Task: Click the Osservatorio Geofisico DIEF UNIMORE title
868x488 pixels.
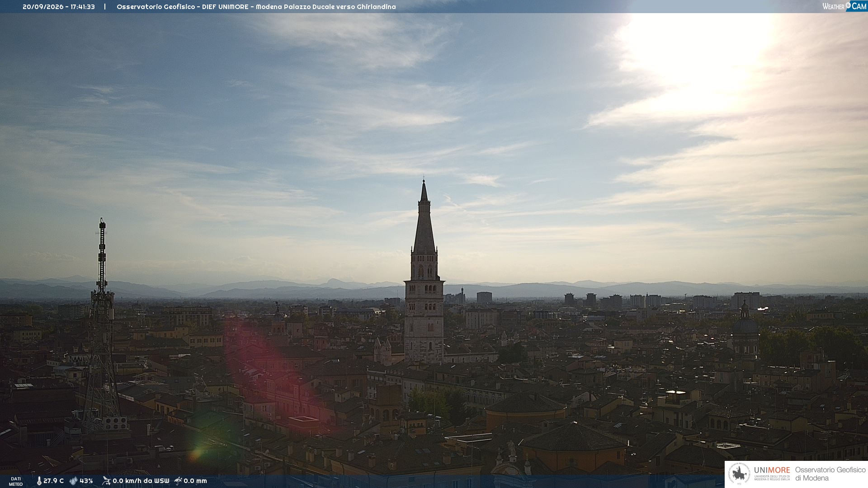Action: (x=256, y=7)
